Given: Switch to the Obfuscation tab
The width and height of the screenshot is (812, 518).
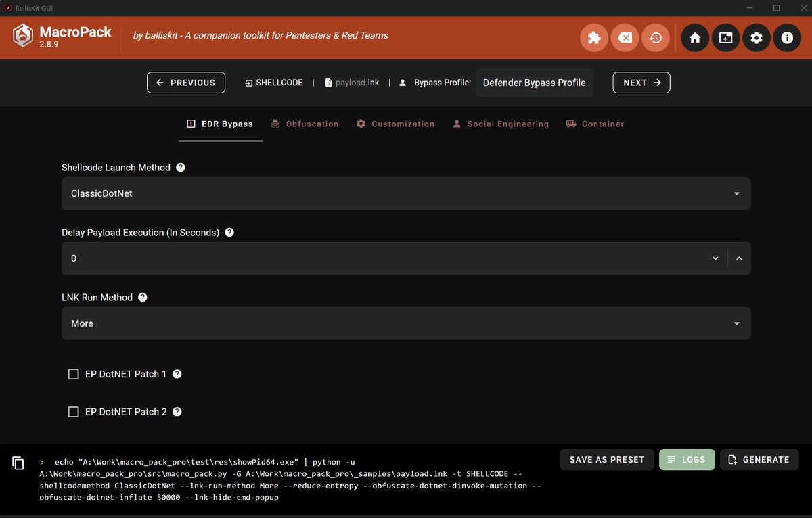Looking at the screenshot, I should pyautogui.click(x=304, y=124).
